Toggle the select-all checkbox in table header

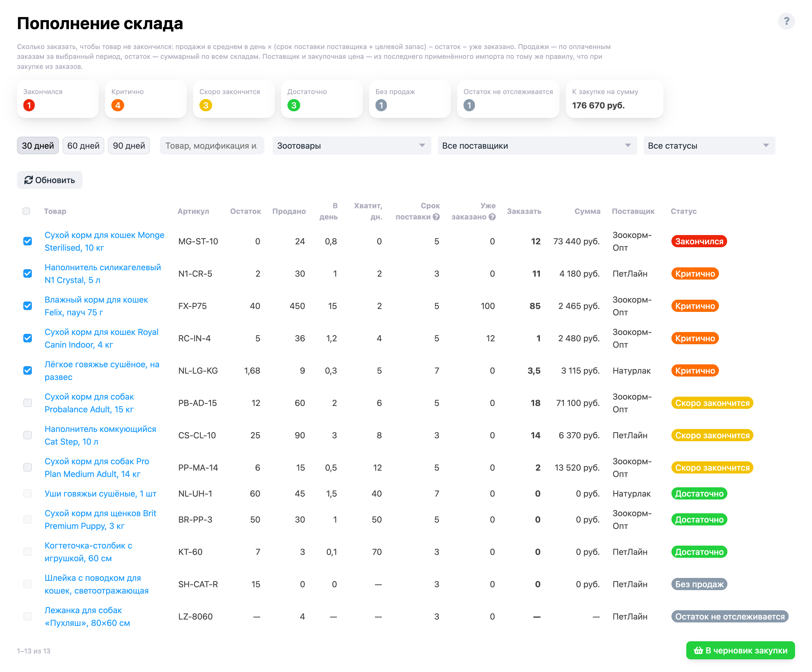26,211
